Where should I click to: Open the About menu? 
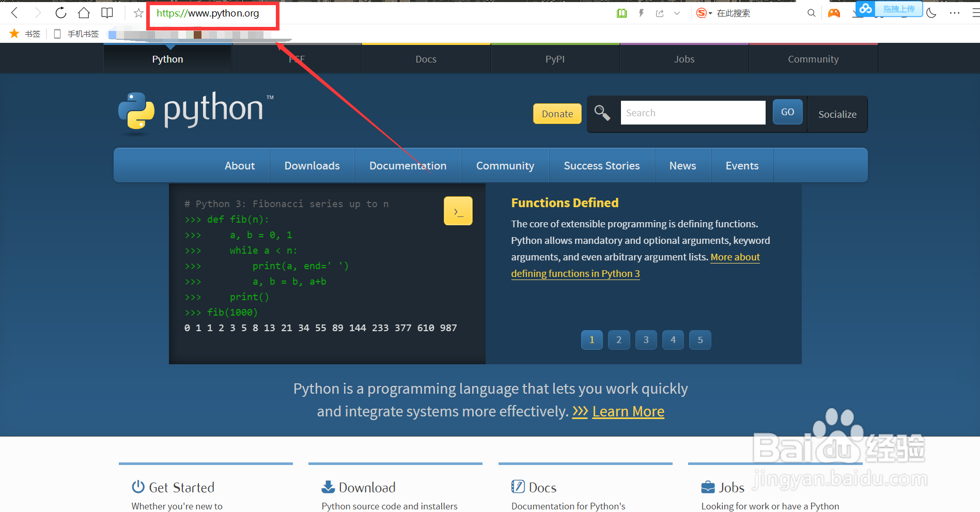pyautogui.click(x=240, y=165)
